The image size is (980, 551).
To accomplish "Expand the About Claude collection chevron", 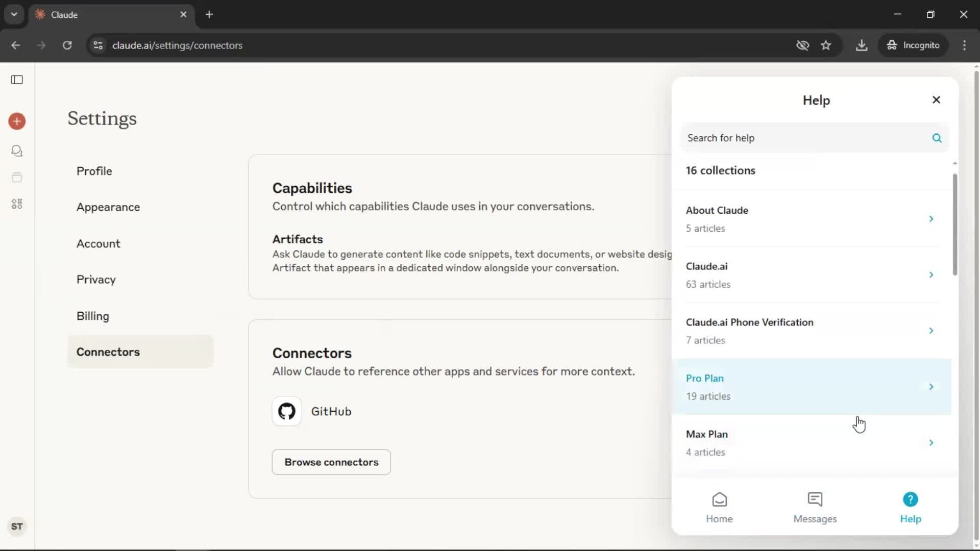I will point(931,219).
